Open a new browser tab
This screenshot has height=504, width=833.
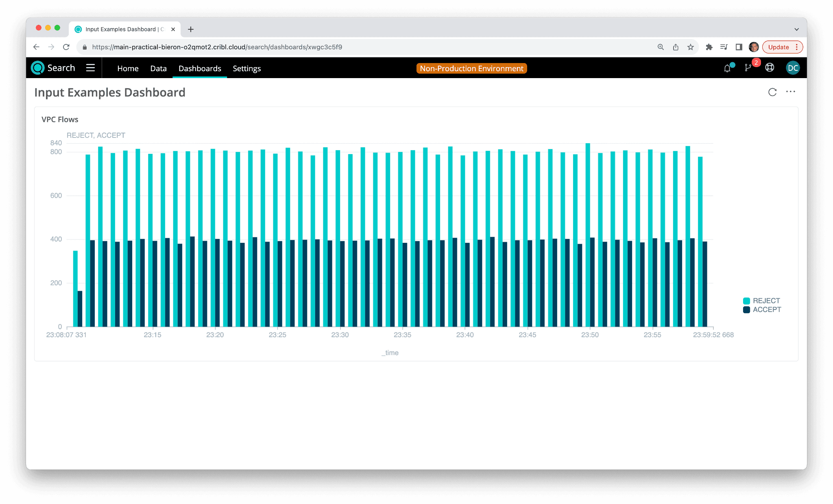(x=190, y=29)
